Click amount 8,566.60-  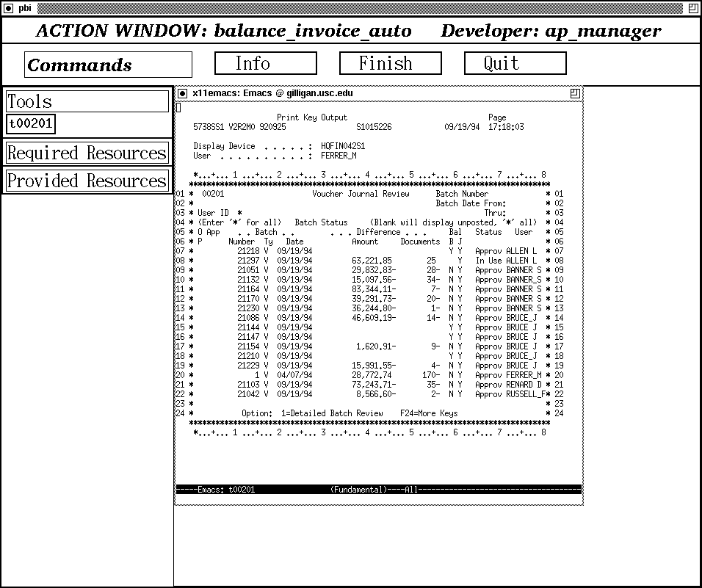tap(376, 394)
